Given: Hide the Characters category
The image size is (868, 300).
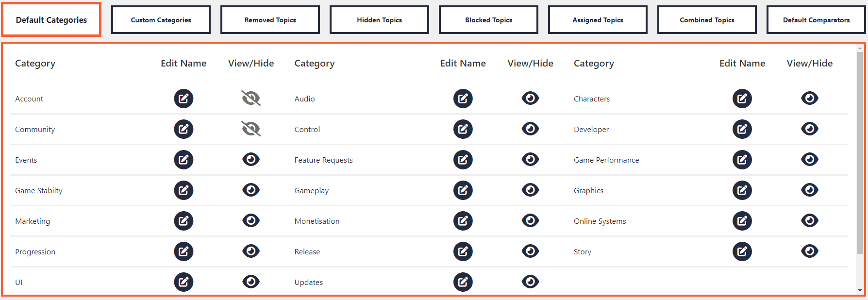Looking at the screenshot, I should [x=810, y=98].
